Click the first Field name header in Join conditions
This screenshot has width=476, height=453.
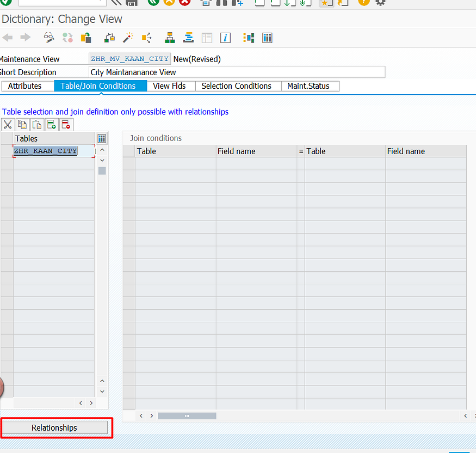(256, 151)
